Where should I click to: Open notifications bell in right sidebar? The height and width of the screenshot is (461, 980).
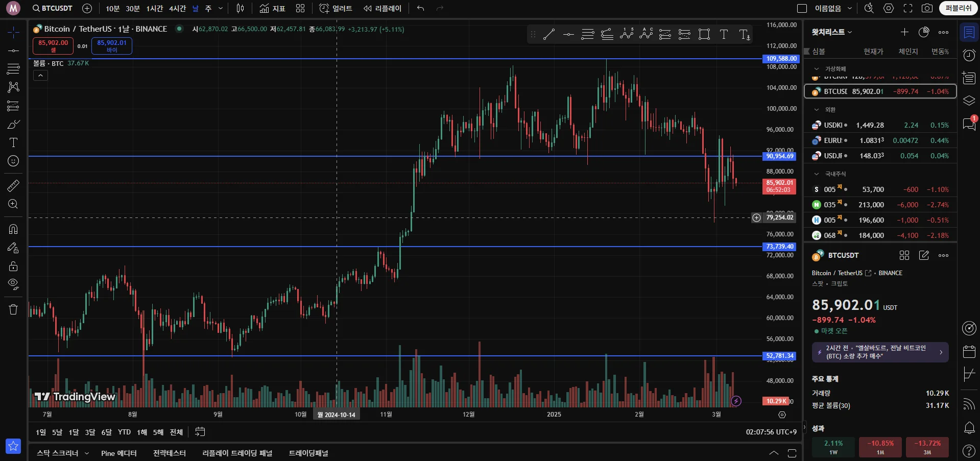(969, 428)
